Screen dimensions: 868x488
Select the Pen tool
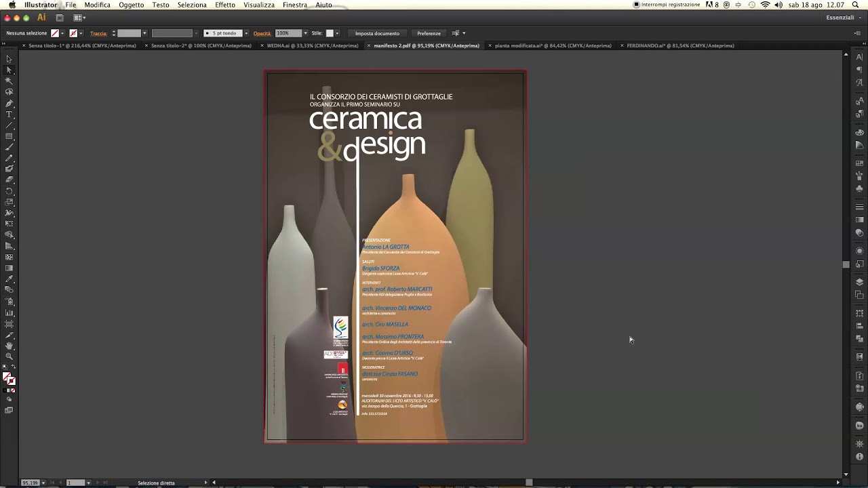pyautogui.click(x=9, y=103)
